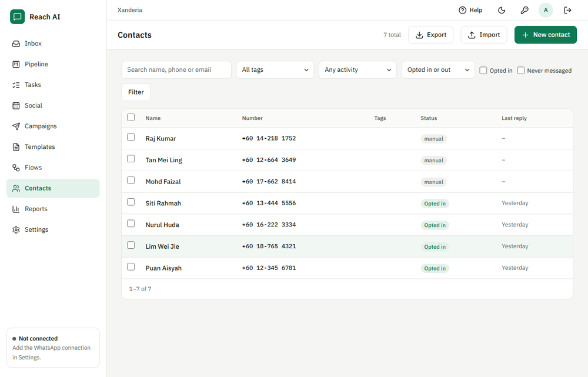Screen dimensions: 588x377
Task: Click the Tags column header
Action: point(380,118)
